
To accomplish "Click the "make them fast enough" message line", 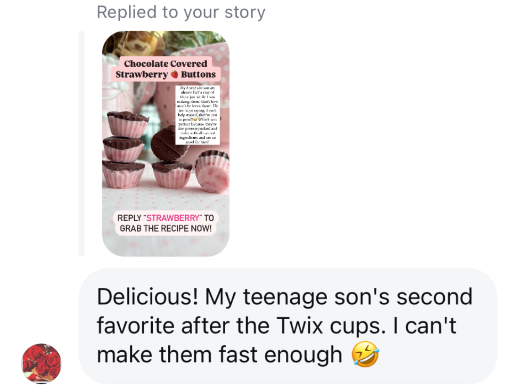I will (x=219, y=355).
